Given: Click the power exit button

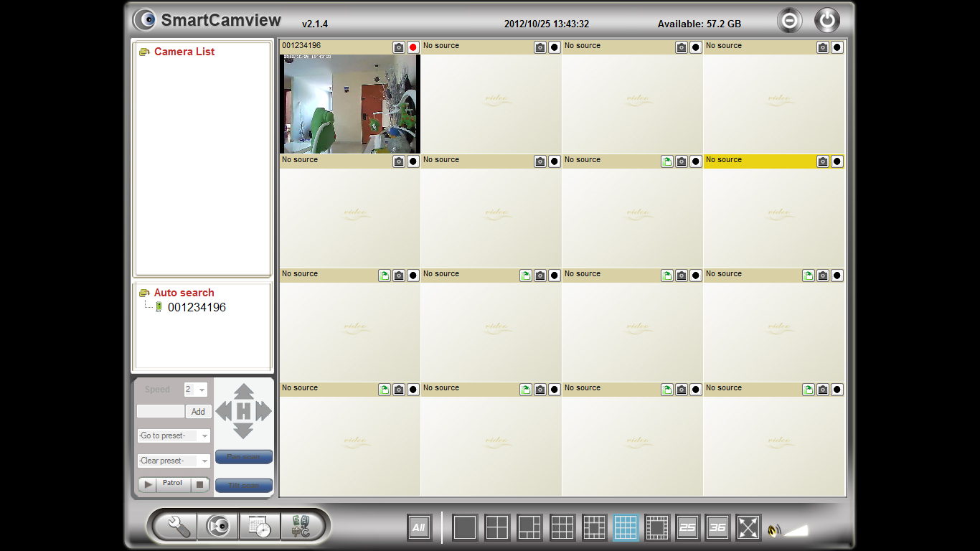Looking at the screenshot, I should coord(827,20).
